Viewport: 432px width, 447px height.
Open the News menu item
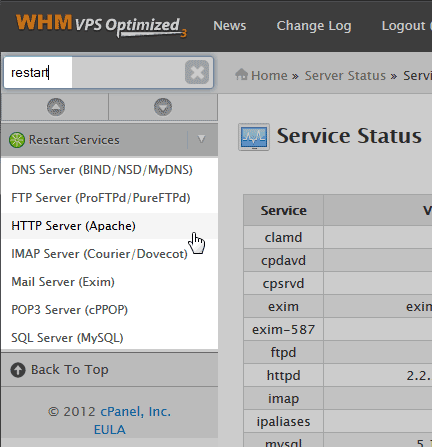tap(230, 26)
